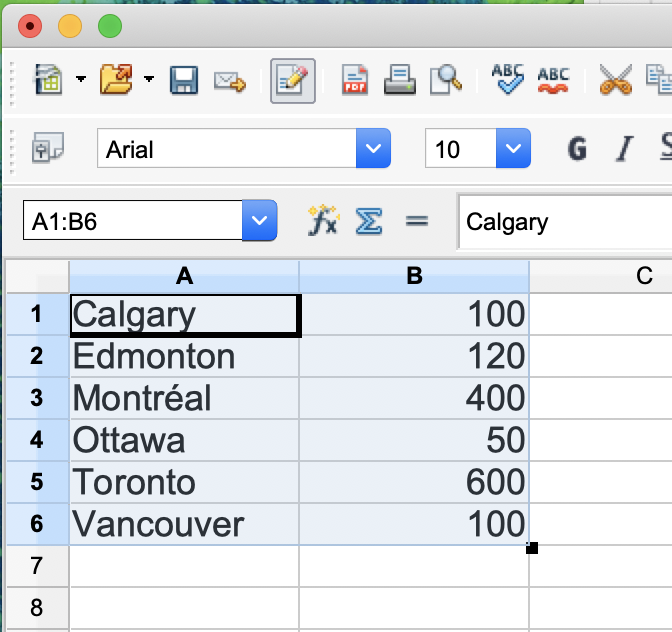This screenshot has width=672, height=632.
Task: Select row 7 header
Action: (37, 566)
